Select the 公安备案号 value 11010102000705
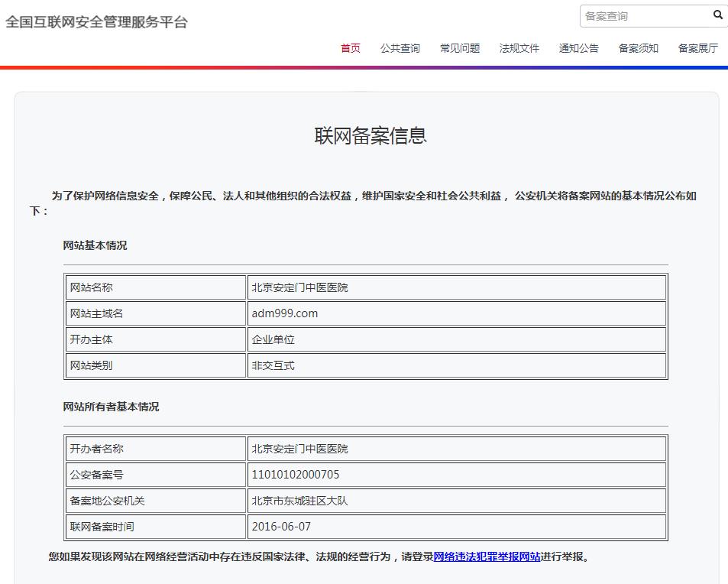The height and width of the screenshot is (584, 728). tap(296, 475)
